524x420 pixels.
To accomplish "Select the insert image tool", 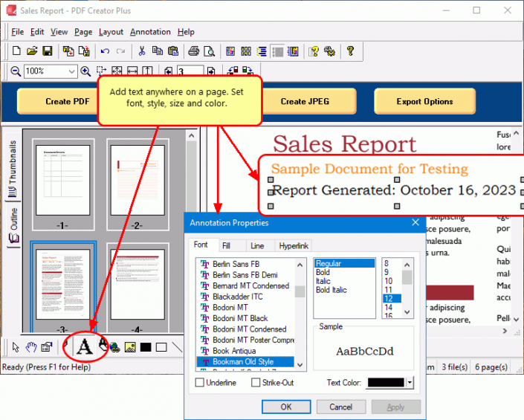I will (x=130, y=347).
